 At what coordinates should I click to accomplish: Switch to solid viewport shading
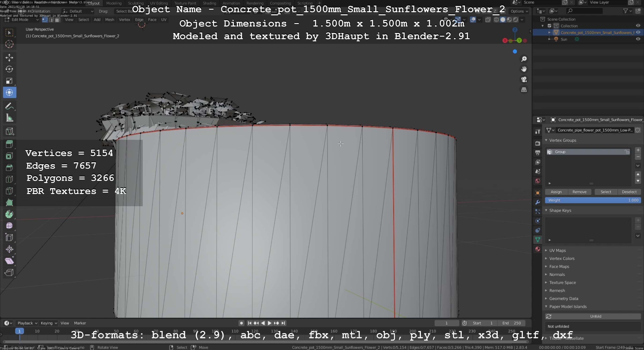tap(503, 20)
